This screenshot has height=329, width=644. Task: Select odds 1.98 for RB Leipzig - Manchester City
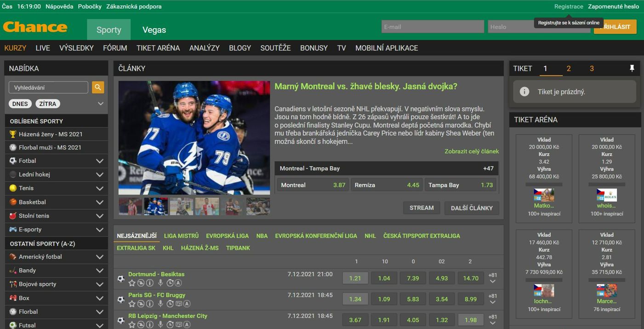471,320
